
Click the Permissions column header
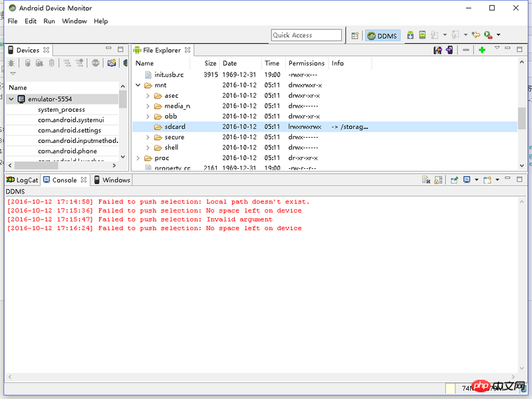point(307,63)
